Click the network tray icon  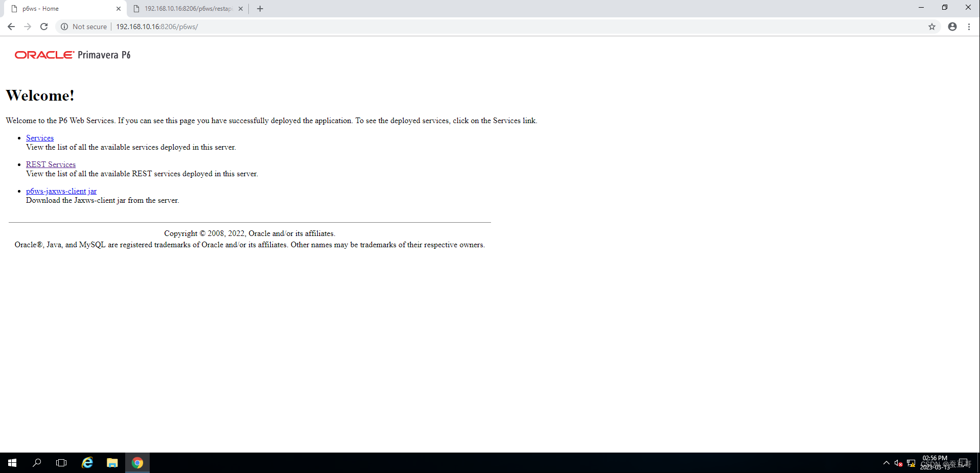(x=911, y=463)
